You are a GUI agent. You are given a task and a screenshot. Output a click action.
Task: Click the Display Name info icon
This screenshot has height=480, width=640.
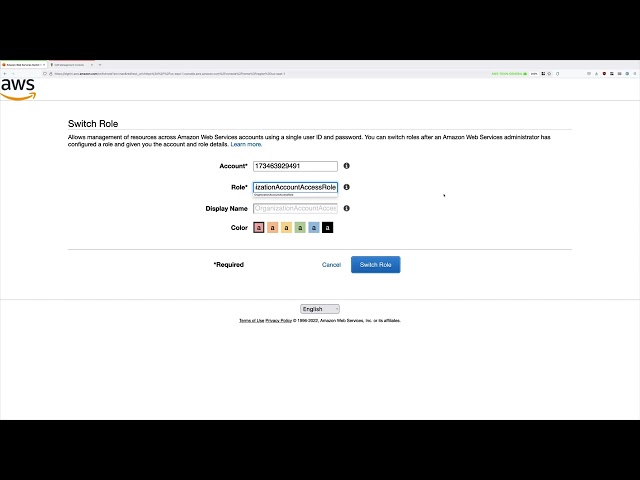tap(347, 208)
